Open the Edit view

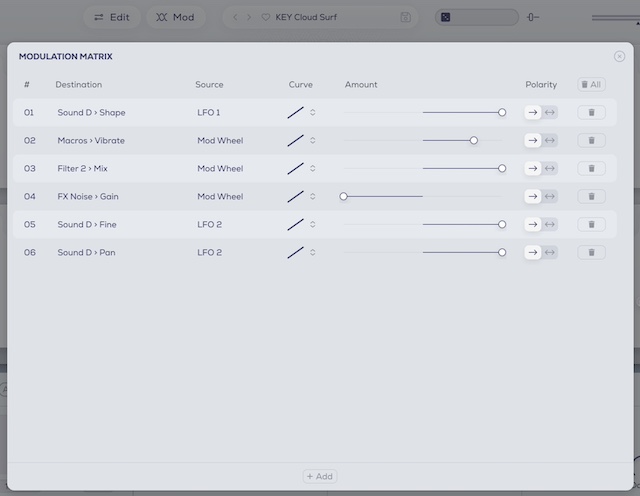(x=111, y=17)
